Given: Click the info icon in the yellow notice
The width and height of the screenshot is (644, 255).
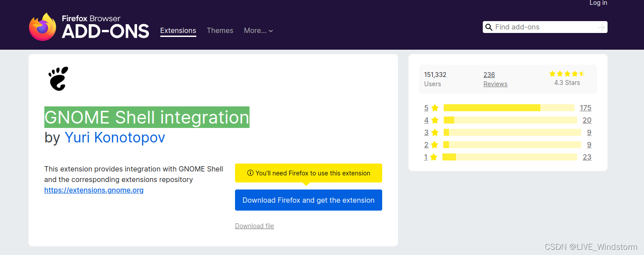Looking at the screenshot, I should pyautogui.click(x=250, y=173).
